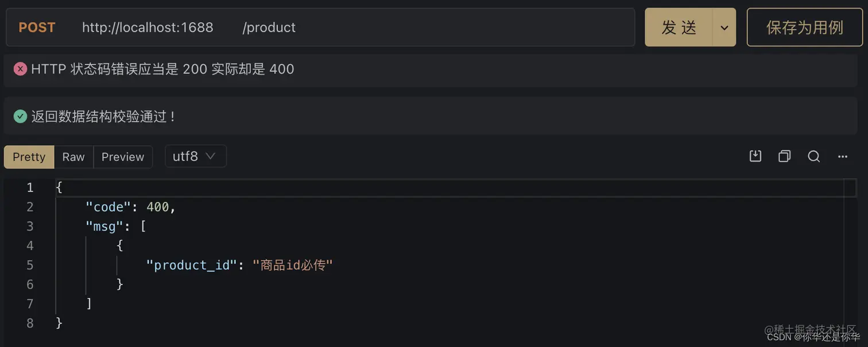Click line number 1 in the gutter
The width and height of the screenshot is (868, 347).
click(x=30, y=188)
